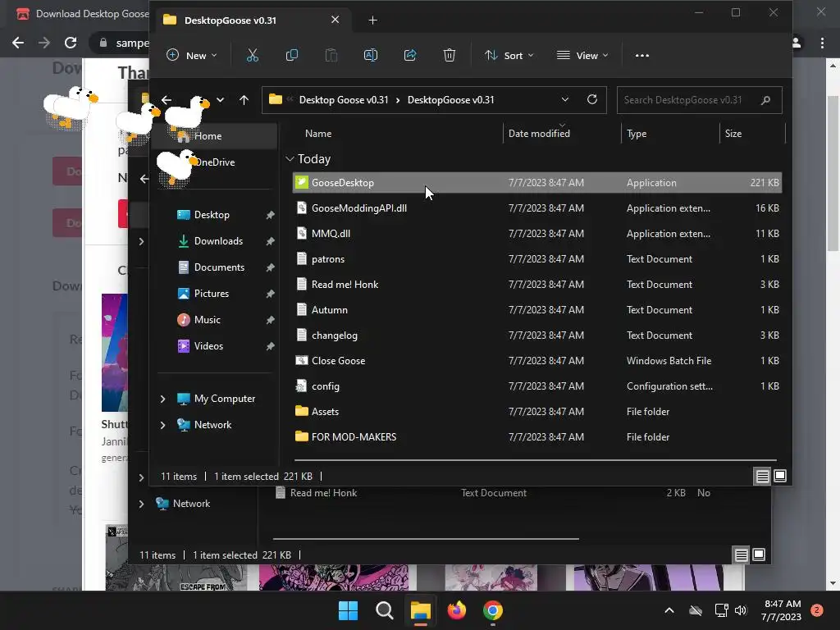The image size is (840, 630).
Task: Expand My Computer tree node
Action: pyautogui.click(x=163, y=399)
